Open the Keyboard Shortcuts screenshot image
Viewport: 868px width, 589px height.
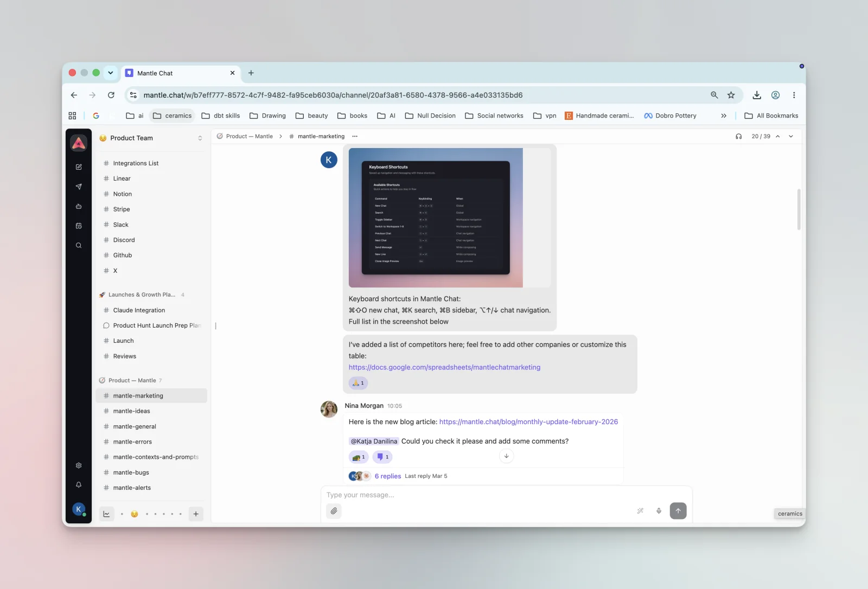(x=436, y=217)
